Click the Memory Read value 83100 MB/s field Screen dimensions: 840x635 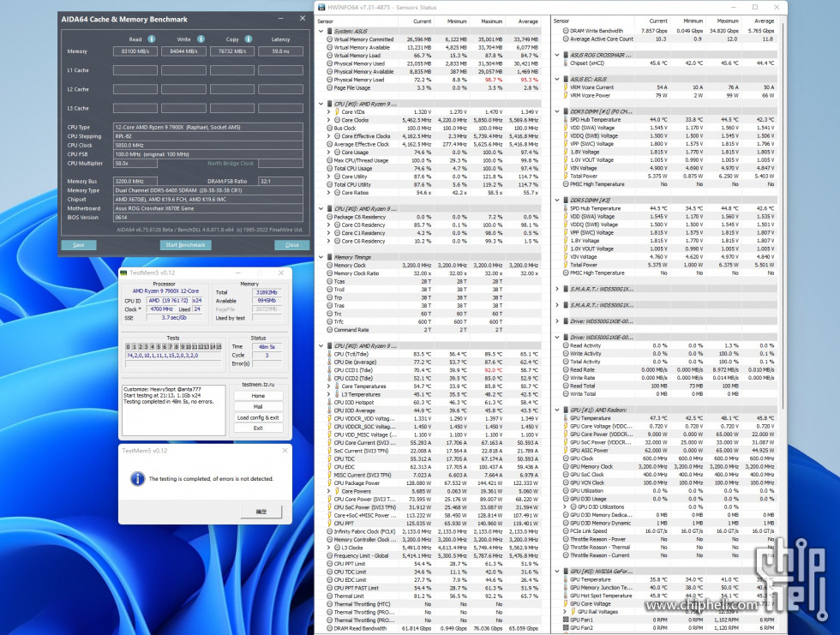tap(135, 51)
